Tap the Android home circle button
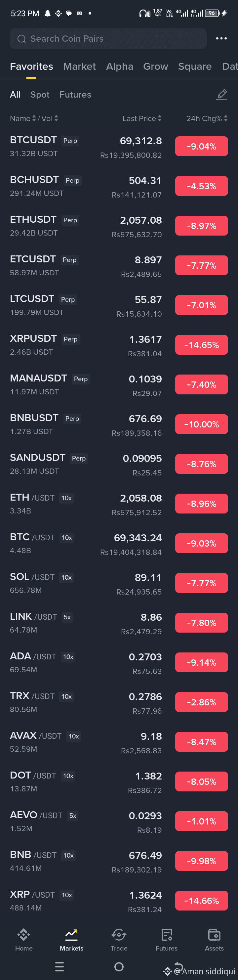This screenshot has height=980, width=238. click(x=119, y=966)
